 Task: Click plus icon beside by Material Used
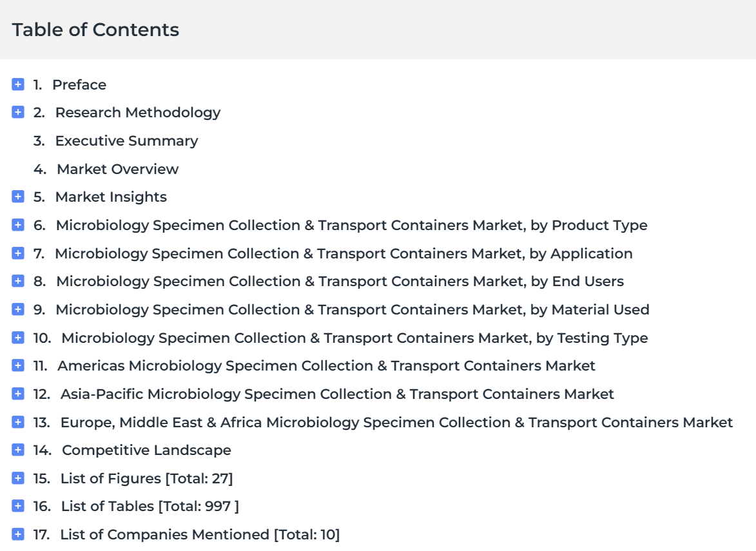18,309
